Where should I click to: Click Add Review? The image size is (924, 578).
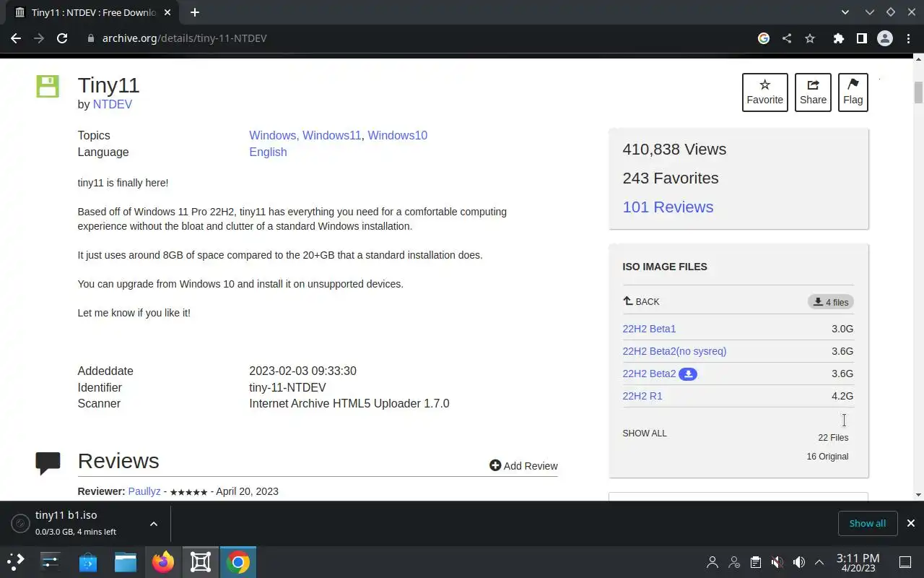click(523, 466)
